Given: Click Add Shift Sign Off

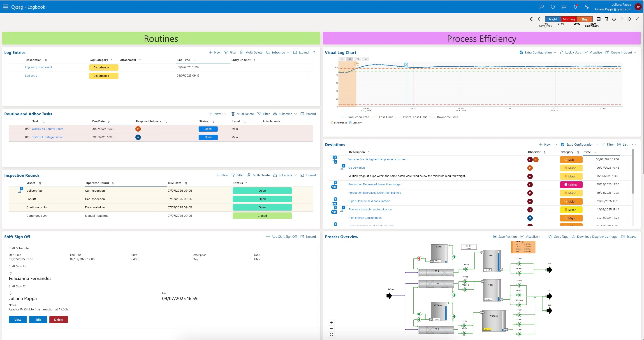Looking at the screenshot, I should (x=282, y=237).
